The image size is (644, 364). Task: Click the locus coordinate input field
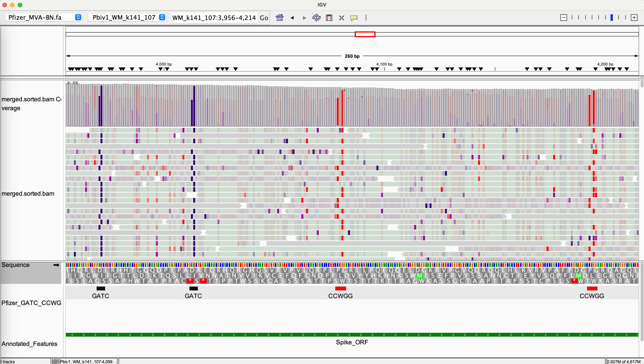214,18
